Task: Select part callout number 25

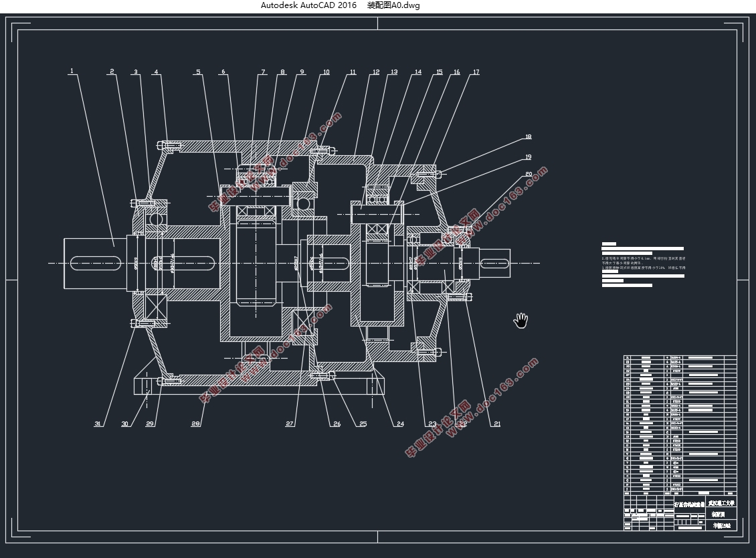Action: click(x=363, y=424)
